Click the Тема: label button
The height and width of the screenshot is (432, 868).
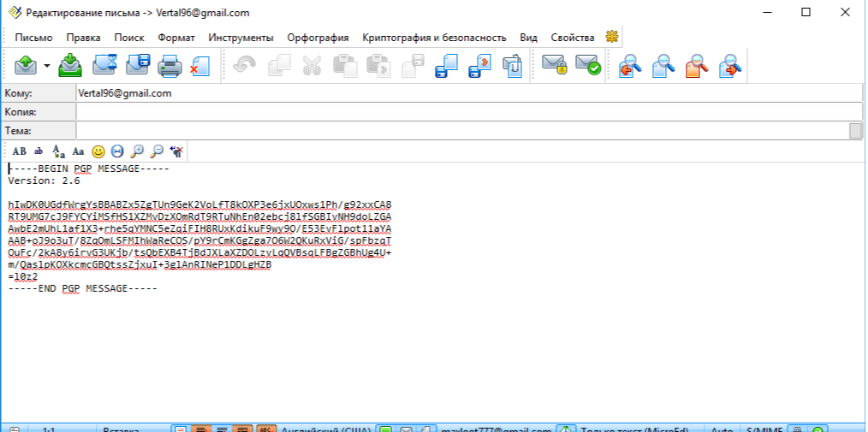pyautogui.click(x=39, y=131)
